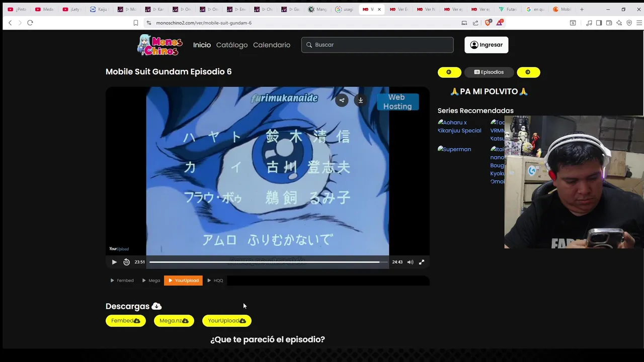Click the site settings icon in the address bar
The image size is (644, 362).
click(148, 23)
